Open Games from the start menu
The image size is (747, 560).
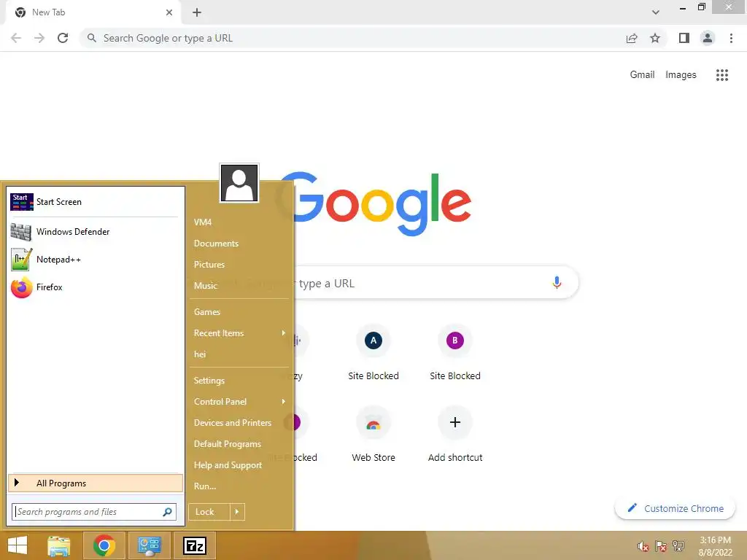239,312
